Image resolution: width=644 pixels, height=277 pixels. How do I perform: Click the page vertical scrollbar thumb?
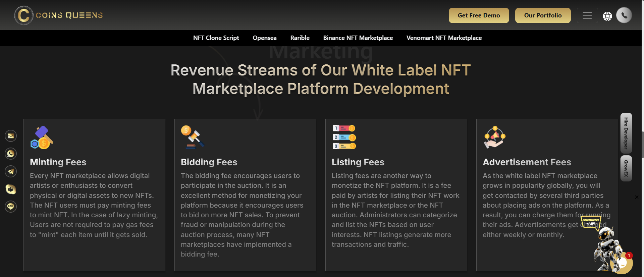tap(642, 145)
